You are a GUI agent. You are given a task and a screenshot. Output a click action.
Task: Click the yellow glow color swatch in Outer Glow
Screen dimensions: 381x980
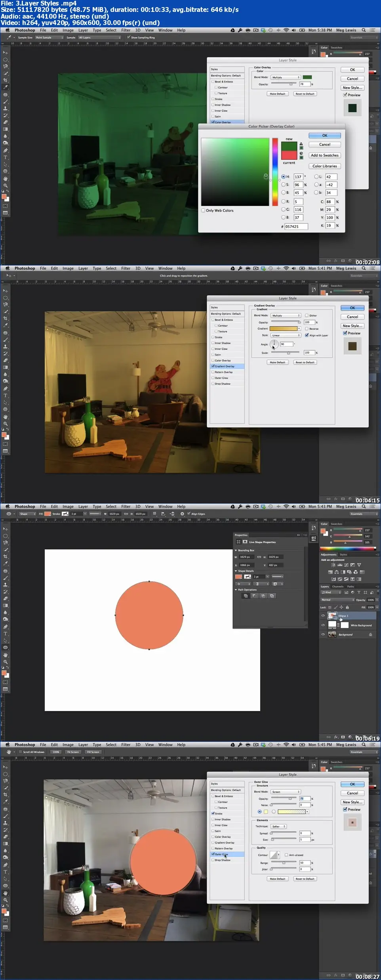[x=266, y=812]
